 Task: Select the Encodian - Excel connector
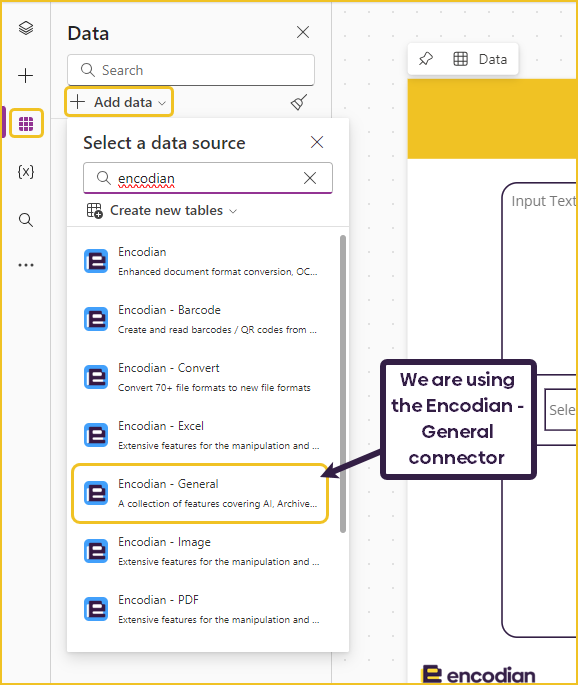coord(202,436)
